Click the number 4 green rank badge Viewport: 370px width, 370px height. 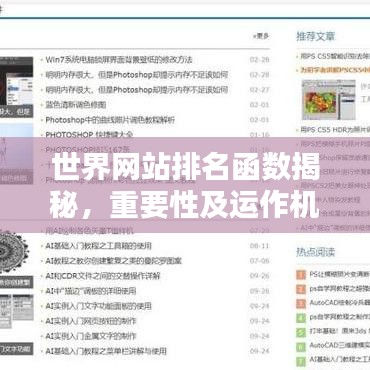tap(301, 318)
